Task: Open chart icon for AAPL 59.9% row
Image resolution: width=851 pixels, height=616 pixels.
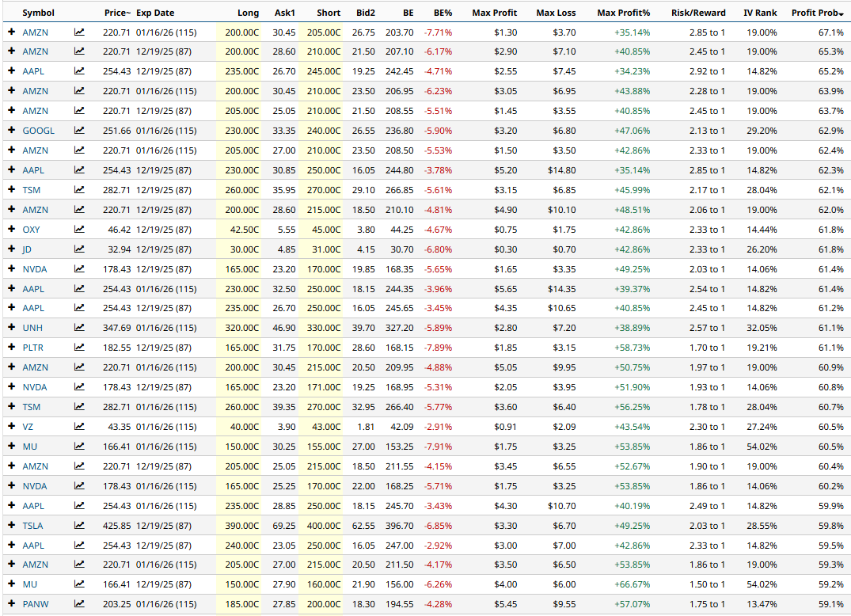Action: (79, 506)
